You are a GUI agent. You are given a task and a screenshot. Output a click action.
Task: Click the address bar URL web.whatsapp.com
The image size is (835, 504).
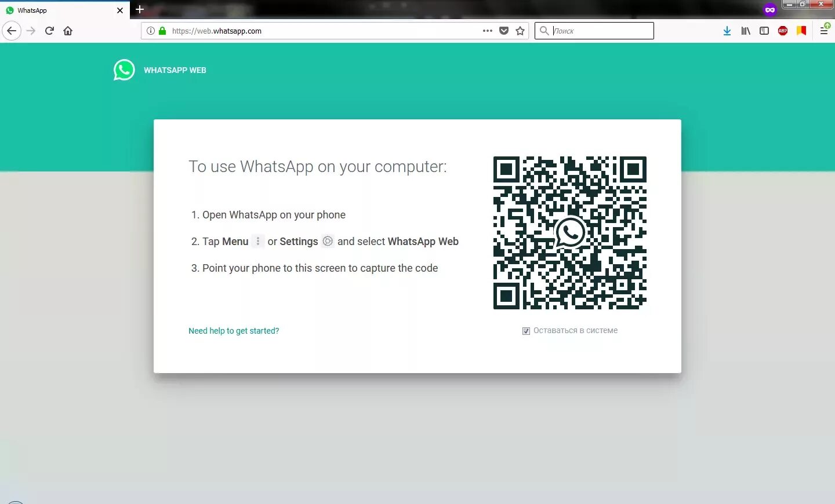(x=217, y=31)
